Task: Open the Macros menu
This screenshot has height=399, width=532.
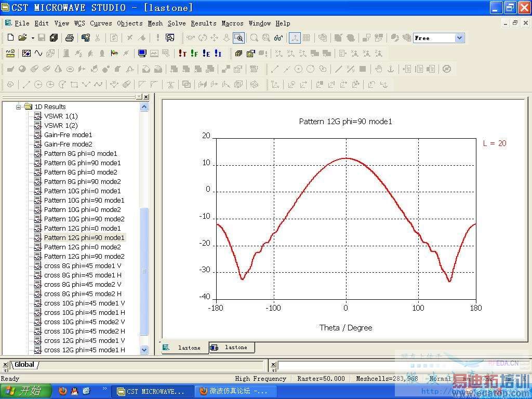Action: pyautogui.click(x=232, y=23)
